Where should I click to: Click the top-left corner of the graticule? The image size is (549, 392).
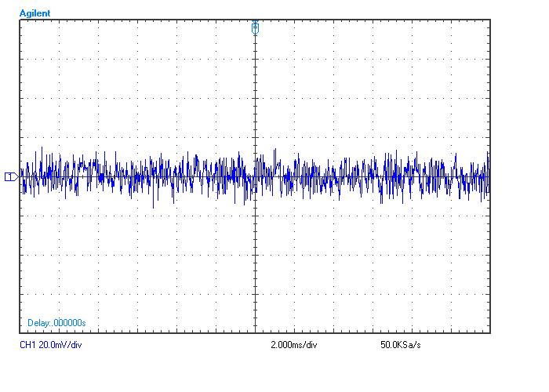pyautogui.click(x=20, y=20)
